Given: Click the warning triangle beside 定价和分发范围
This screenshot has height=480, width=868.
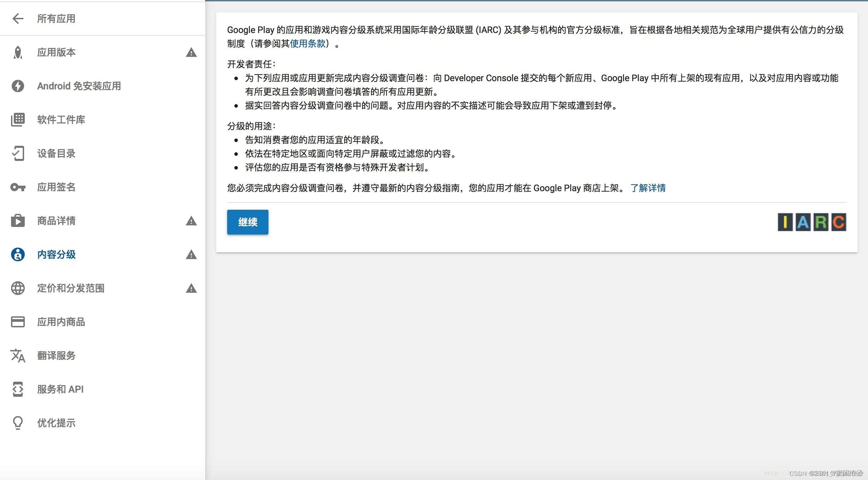Looking at the screenshot, I should [x=191, y=288].
